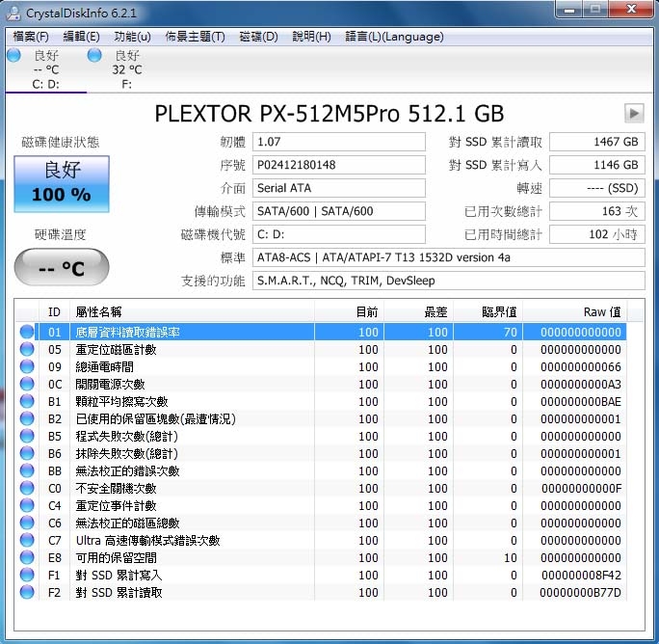Click status icon of row BB 無法校正的錯誤次數

coord(27,470)
